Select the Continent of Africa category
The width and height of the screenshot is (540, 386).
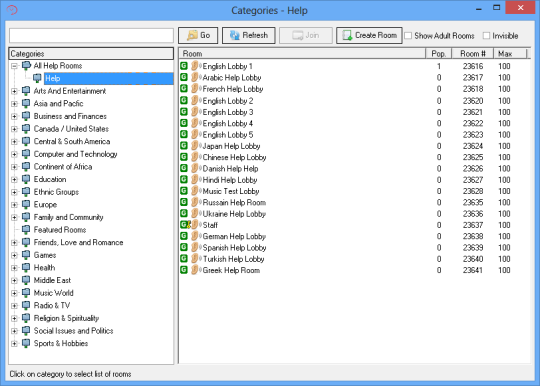tap(63, 167)
